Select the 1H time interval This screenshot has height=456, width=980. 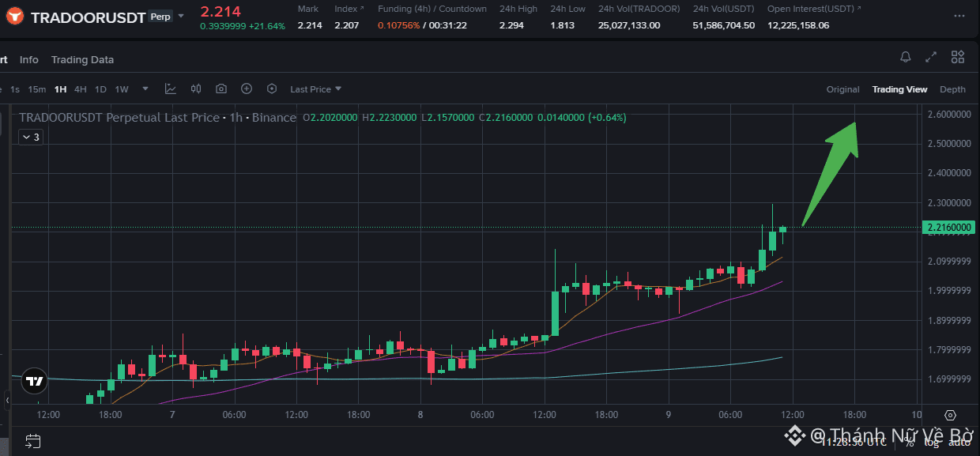pyautogui.click(x=60, y=89)
